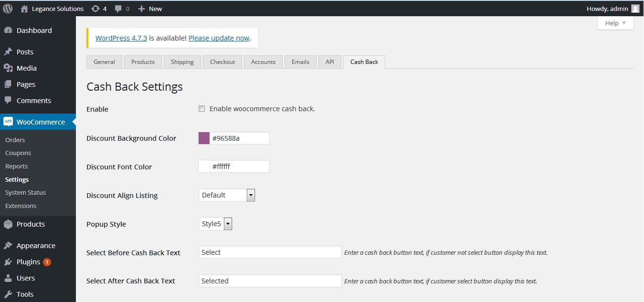Click the comments bubble icon in admin bar
Viewport: 644px width, 302px height.
[x=118, y=9]
